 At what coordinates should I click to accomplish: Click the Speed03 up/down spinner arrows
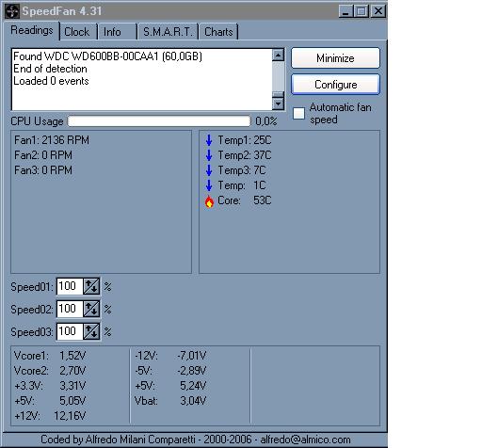tap(91, 331)
